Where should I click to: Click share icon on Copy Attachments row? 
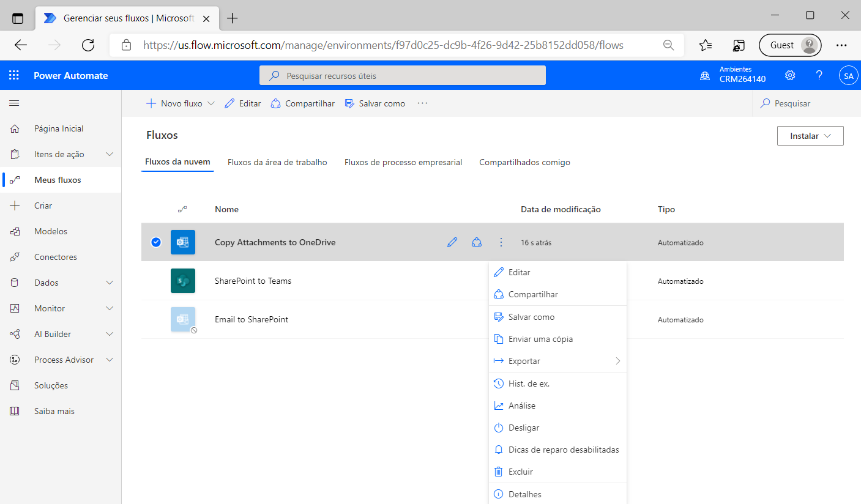coord(477,242)
